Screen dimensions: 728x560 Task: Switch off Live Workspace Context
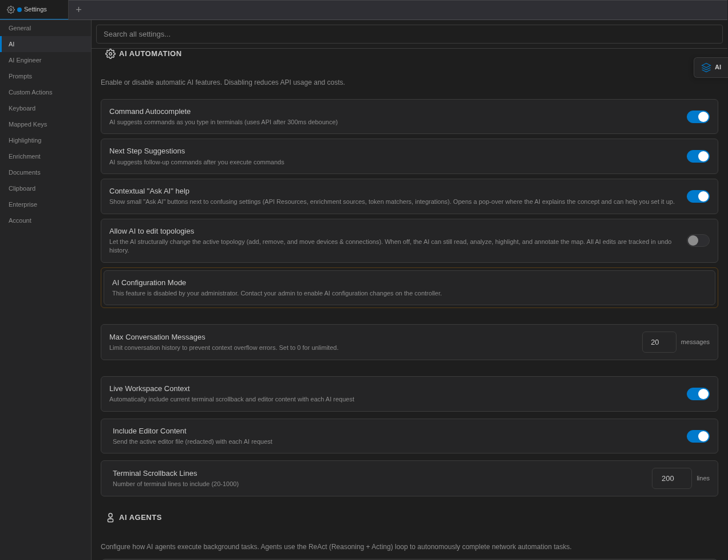tap(698, 394)
